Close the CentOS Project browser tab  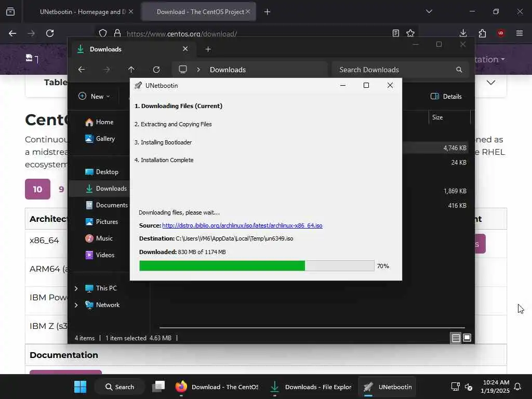coord(248,11)
